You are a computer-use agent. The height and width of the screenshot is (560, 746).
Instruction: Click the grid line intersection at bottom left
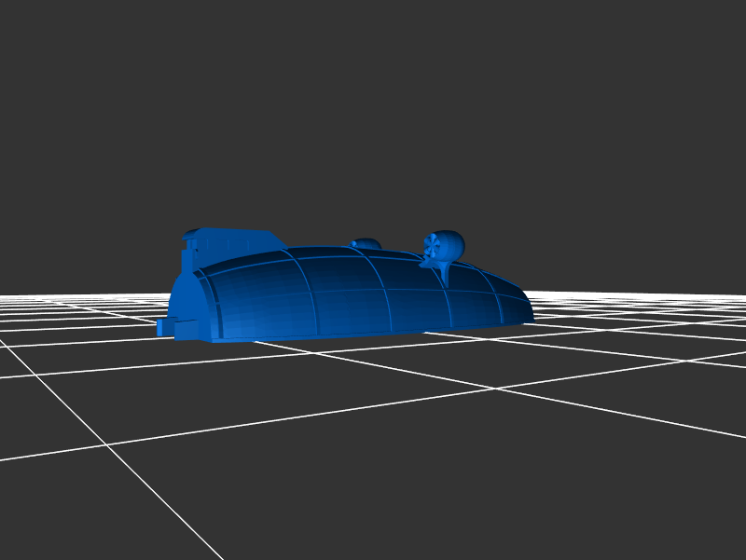pos(107,445)
